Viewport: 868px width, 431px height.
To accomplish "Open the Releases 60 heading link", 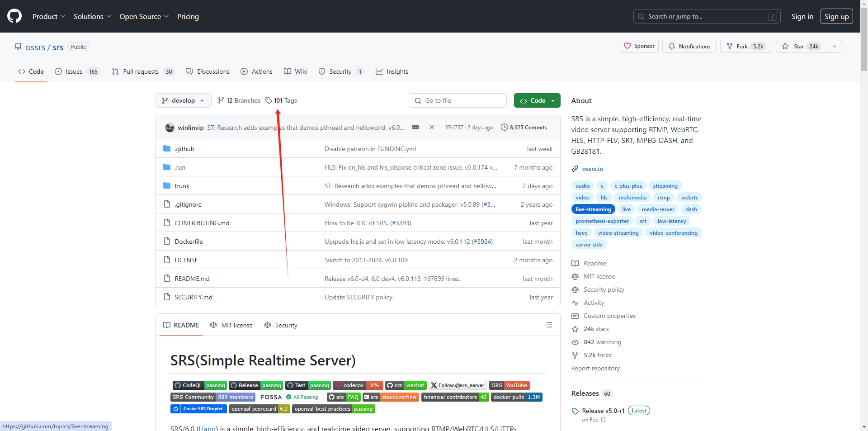I will point(592,393).
